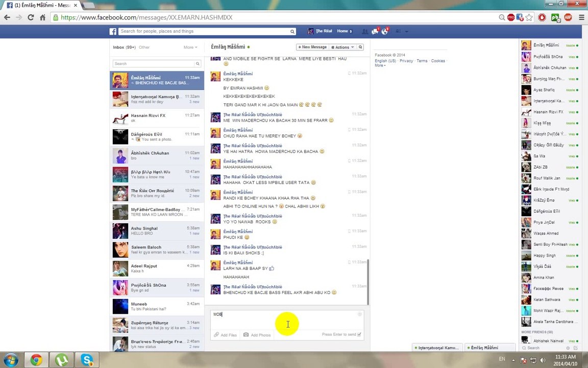Image resolution: width=588 pixels, height=368 pixels.
Task: Show hidden tray icons arrow
Action: point(513,360)
